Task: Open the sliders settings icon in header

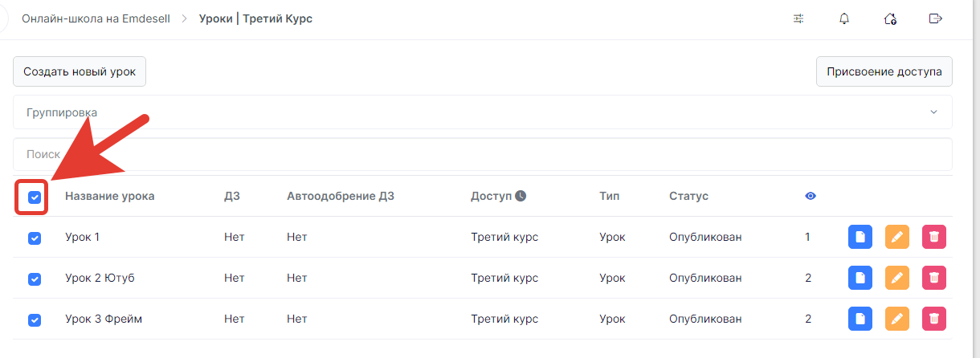Action: (798, 18)
